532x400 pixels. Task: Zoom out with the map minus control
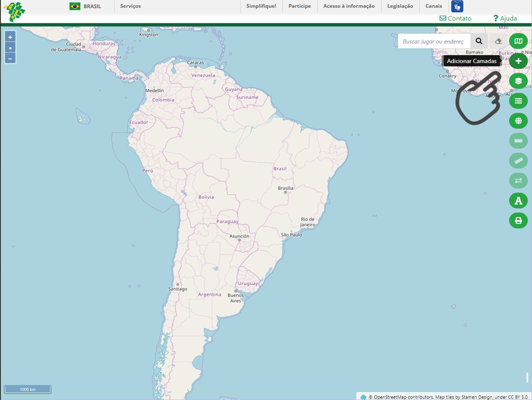click(10, 59)
